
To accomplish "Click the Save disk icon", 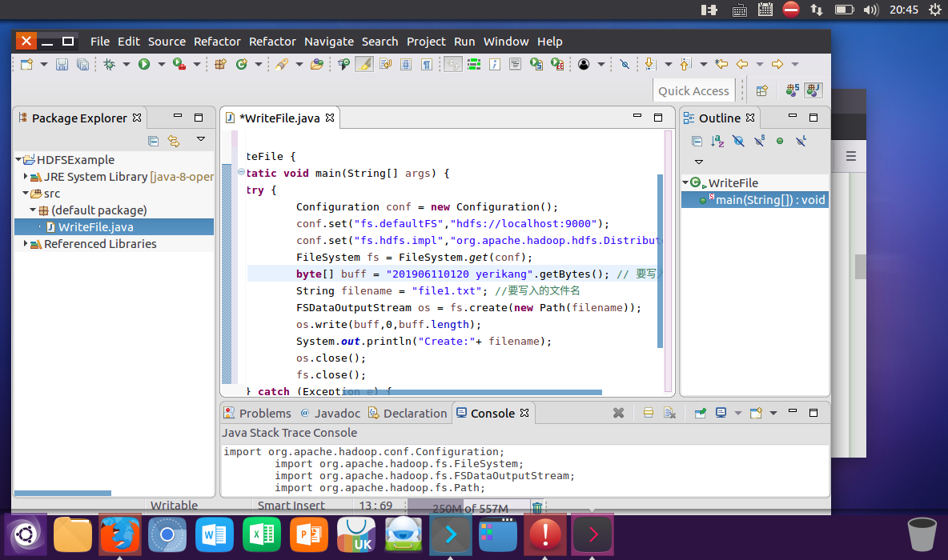I will tap(62, 64).
